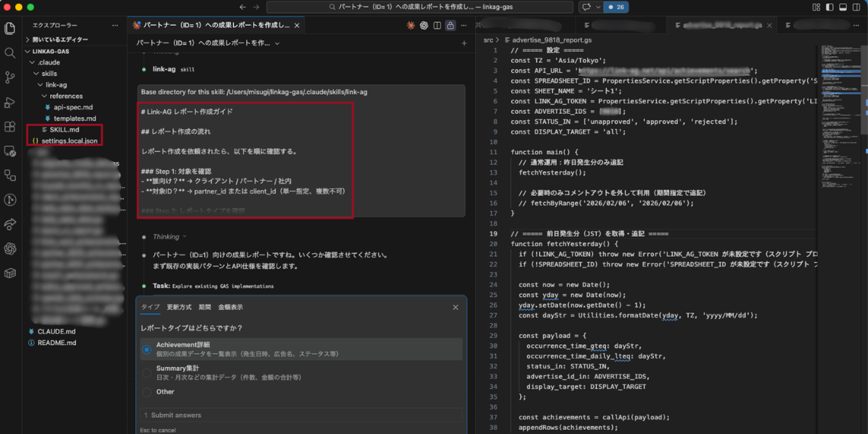Screen dimensions: 868x434
Task: Switch to the 金額表示 tab
Action: coord(230,307)
